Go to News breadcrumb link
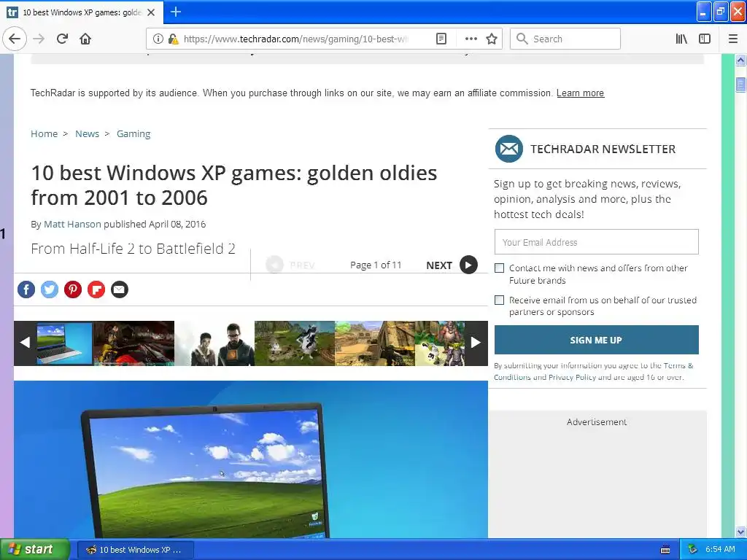 [x=88, y=134]
